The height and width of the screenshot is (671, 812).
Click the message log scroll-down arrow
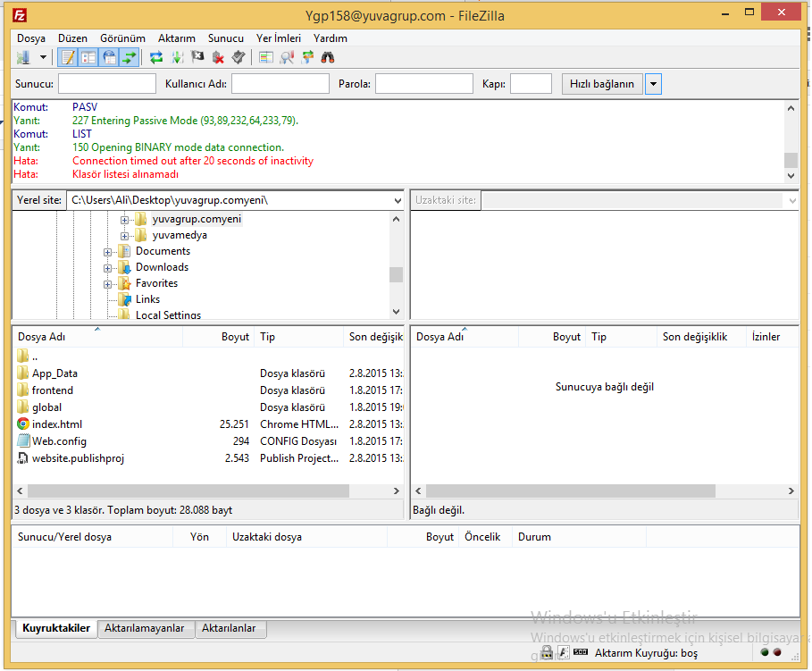791,176
